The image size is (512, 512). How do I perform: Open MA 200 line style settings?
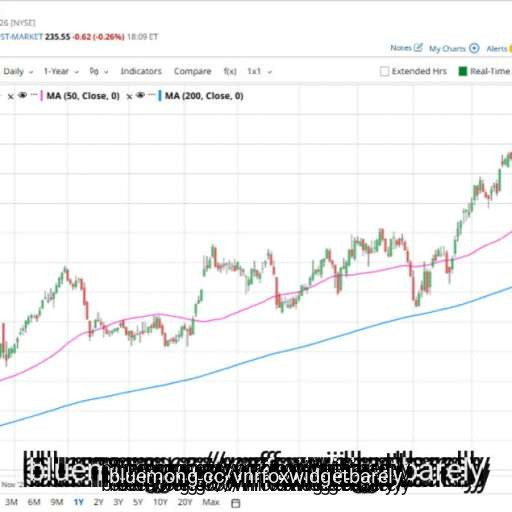[152, 95]
